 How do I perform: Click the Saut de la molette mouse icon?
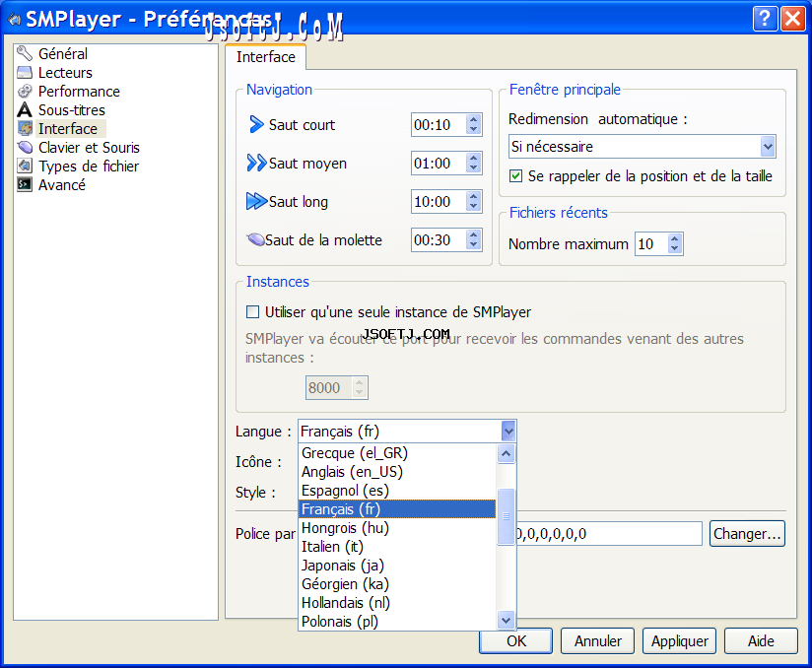coord(256,239)
